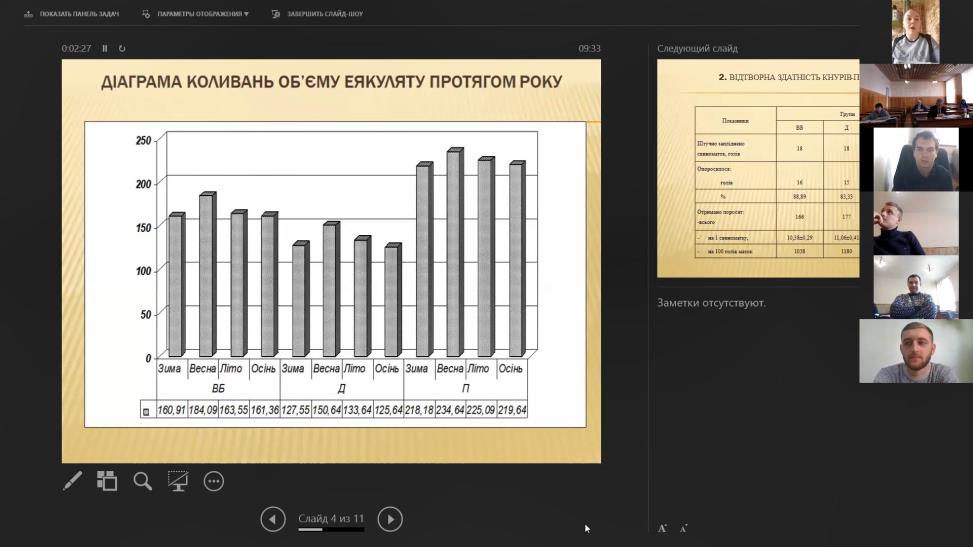Show all slides grid view

click(x=107, y=481)
